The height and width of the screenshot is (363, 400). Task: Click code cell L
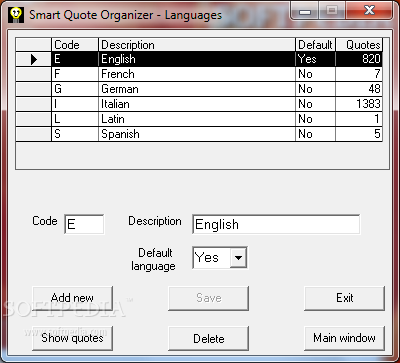point(75,119)
